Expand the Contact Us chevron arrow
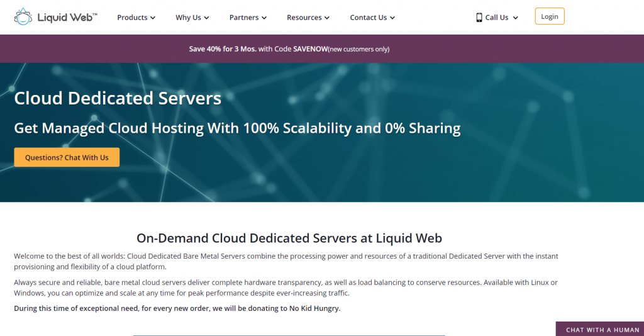 pyautogui.click(x=392, y=18)
